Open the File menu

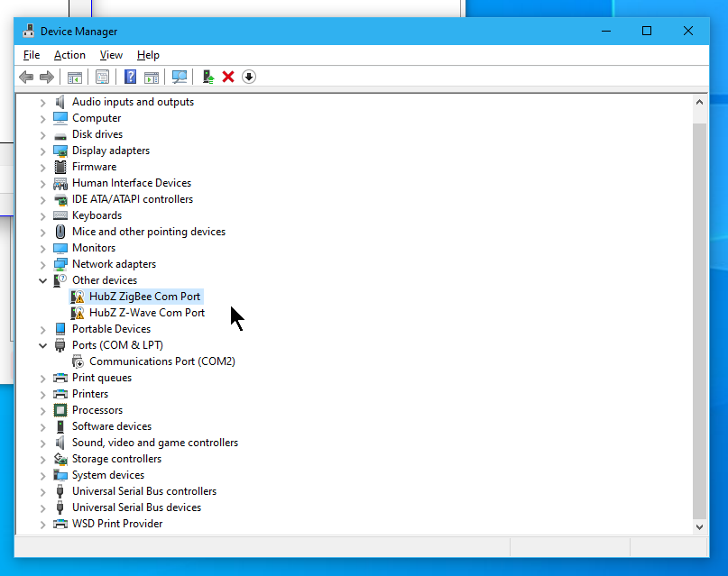(32, 55)
